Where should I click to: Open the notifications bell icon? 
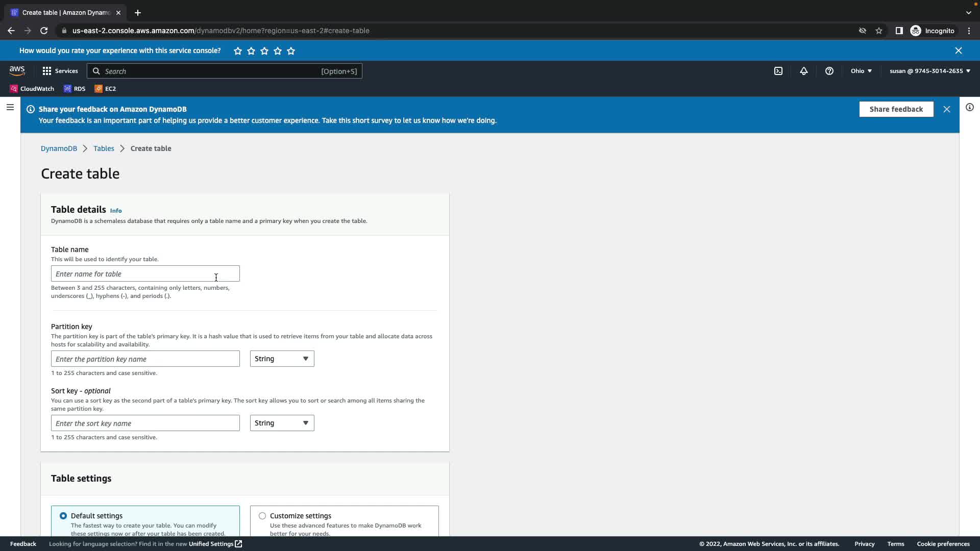pos(803,71)
